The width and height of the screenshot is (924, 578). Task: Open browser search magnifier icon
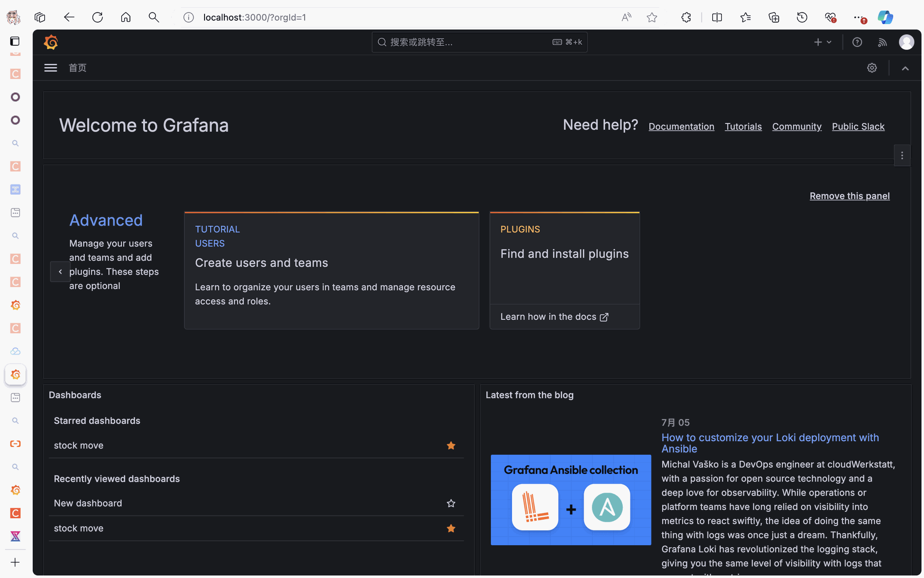pos(154,17)
